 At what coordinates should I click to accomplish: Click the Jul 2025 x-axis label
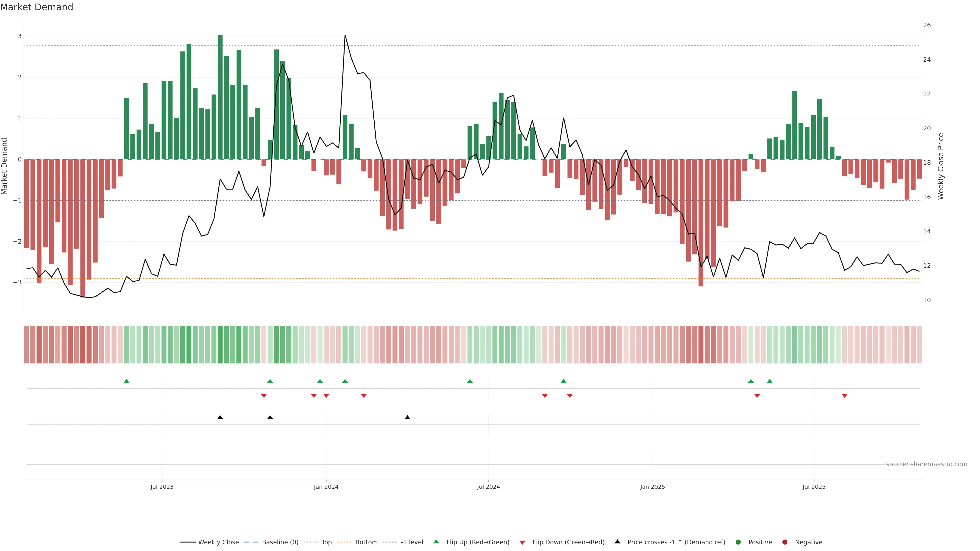point(814,487)
